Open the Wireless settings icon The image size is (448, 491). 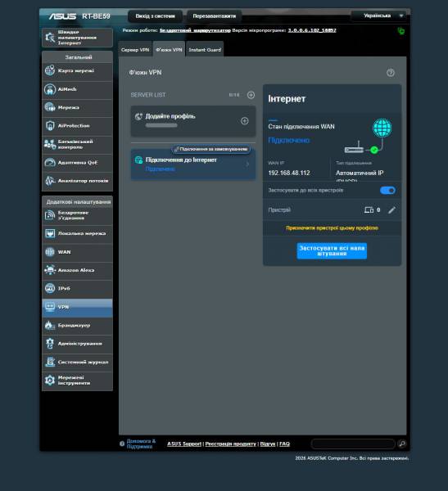(x=50, y=215)
